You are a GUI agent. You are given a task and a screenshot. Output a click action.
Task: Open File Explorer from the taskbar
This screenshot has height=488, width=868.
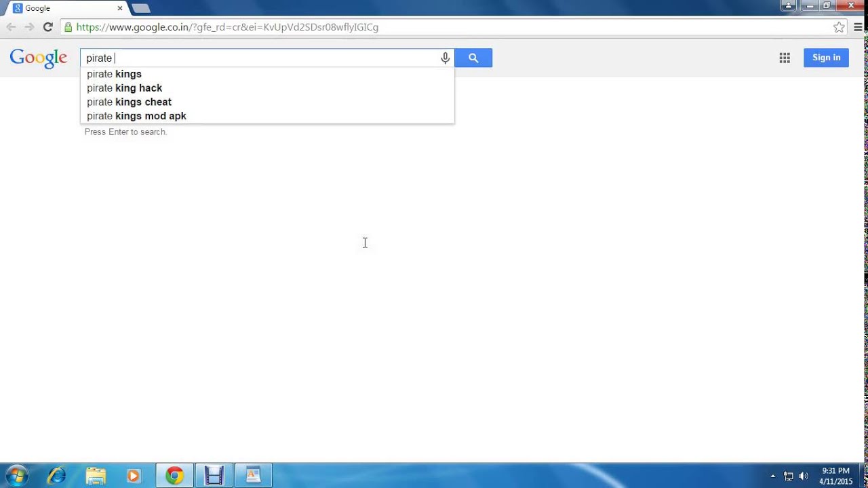pyautogui.click(x=96, y=476)
